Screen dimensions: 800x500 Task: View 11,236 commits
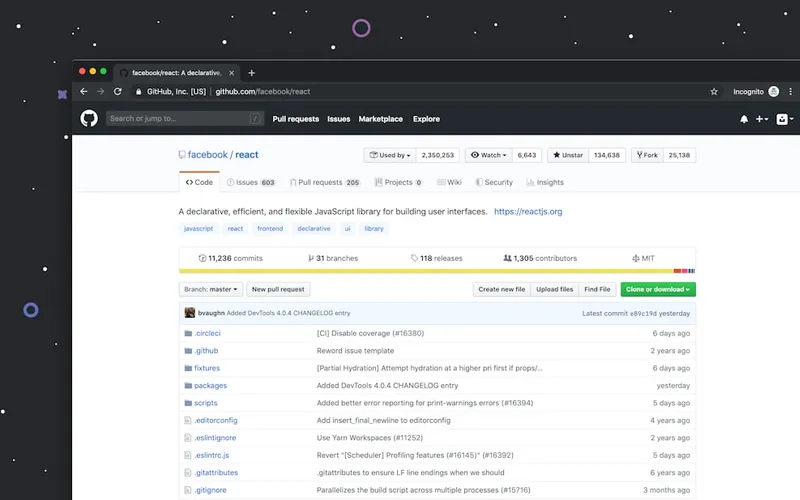(231, 258)
